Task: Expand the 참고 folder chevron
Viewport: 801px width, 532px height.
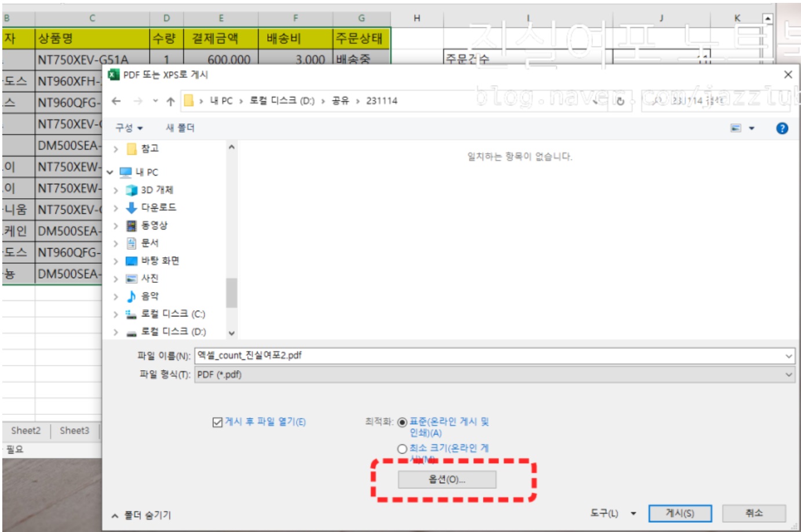Action: coord(115,149)
